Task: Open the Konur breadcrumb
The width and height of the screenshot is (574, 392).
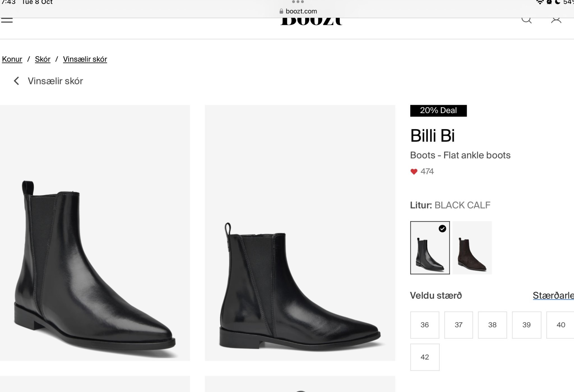Action: (12, 59)
